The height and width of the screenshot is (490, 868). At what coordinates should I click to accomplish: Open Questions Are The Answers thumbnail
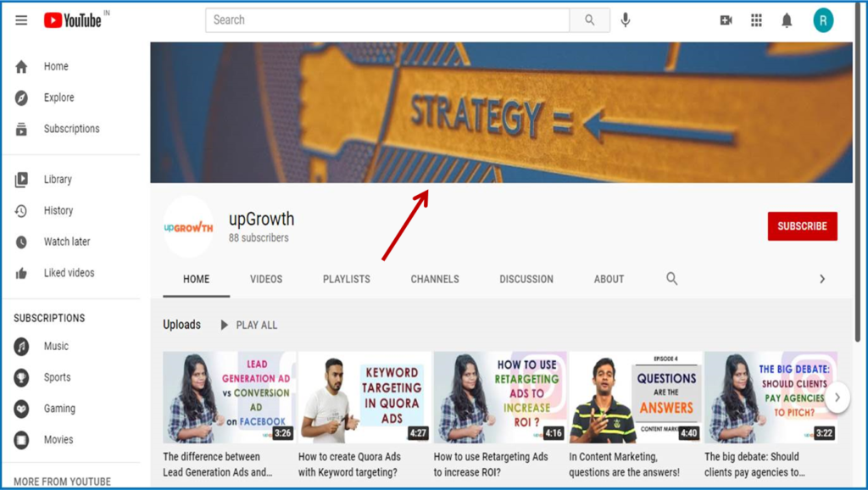[635, 397]
